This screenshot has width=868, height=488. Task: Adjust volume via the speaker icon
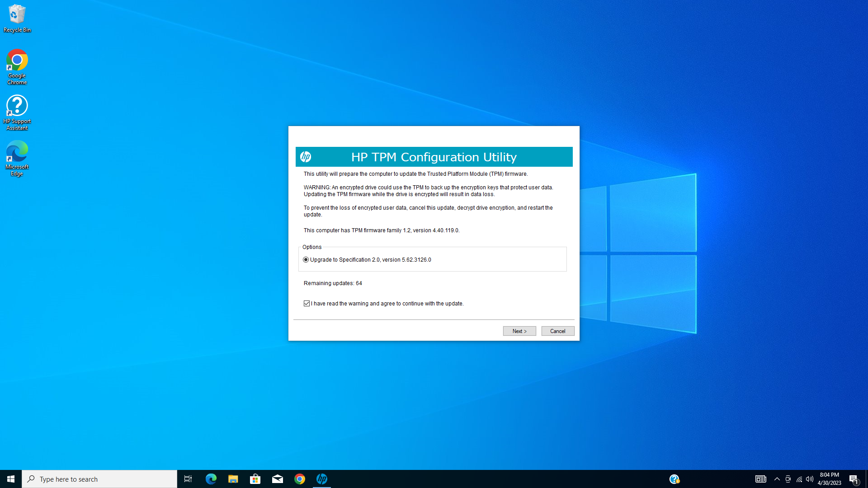pos(809,479)
